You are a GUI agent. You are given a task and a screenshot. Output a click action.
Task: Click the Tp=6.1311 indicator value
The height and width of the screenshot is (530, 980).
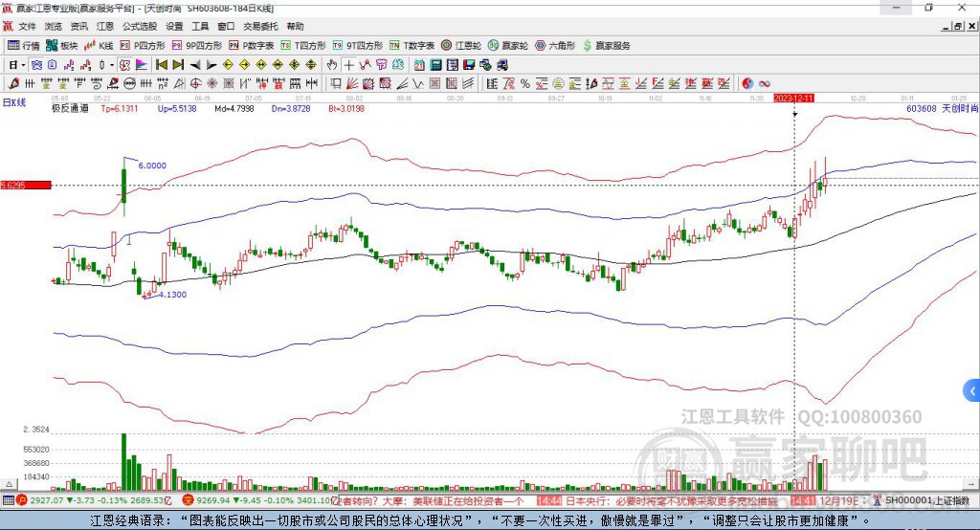(120, 108)
